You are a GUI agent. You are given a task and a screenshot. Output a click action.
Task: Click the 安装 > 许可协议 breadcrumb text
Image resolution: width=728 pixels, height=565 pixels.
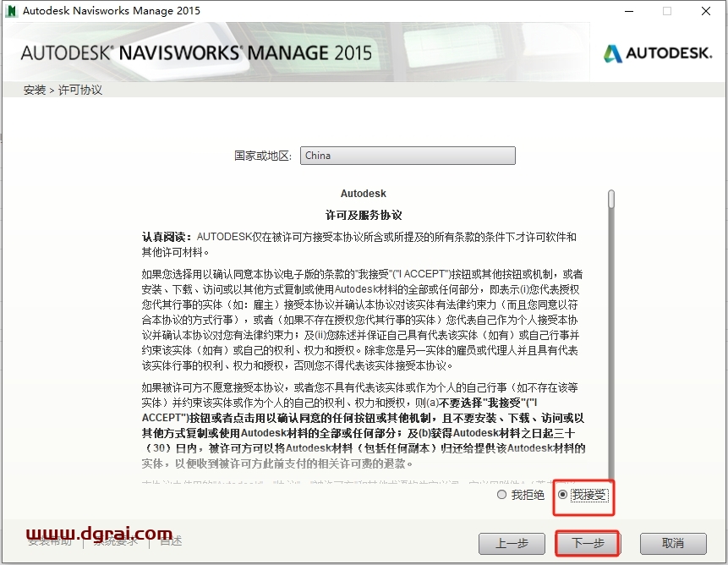[x=63, y=90]
